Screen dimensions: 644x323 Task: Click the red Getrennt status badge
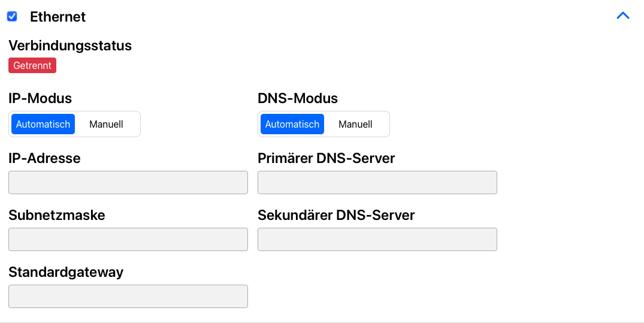(x=32, y=65)
